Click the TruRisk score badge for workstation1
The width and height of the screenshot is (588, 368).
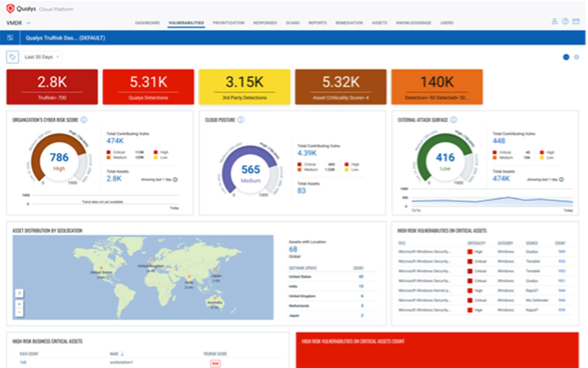pyautogui.click(x=215, y=364)
